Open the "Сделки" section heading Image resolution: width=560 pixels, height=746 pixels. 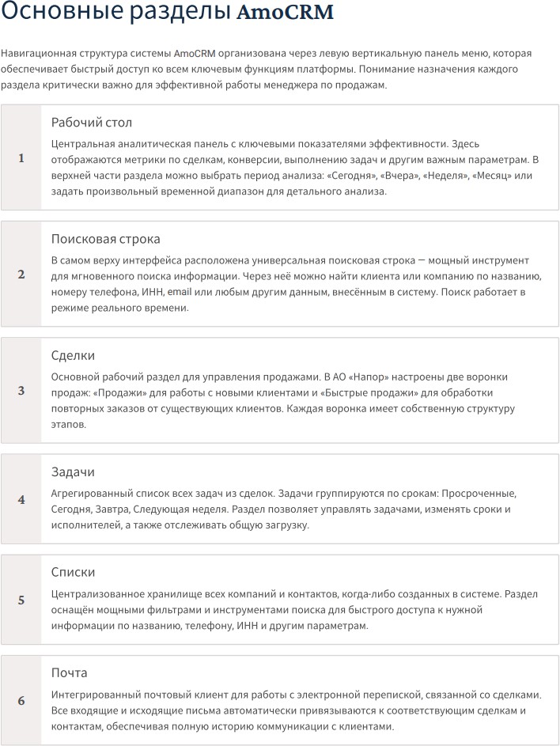click(73, 355)
